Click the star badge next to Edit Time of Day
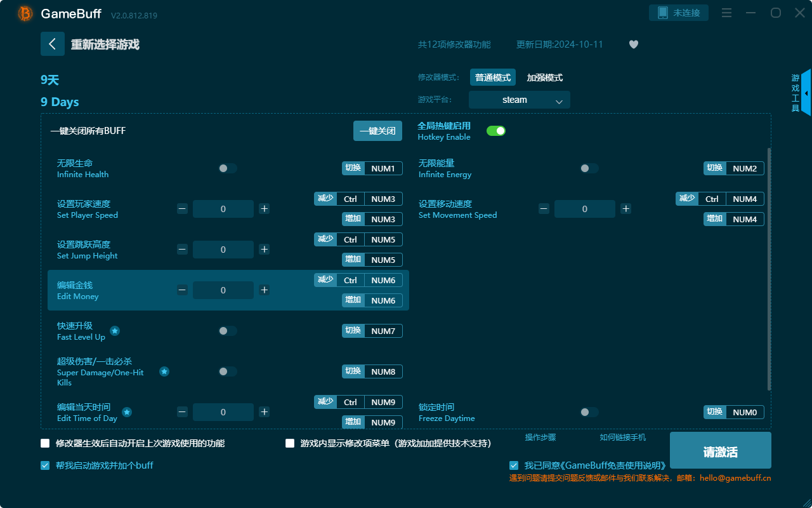Screen dimensions: 812x508 (x=126, y=411)
